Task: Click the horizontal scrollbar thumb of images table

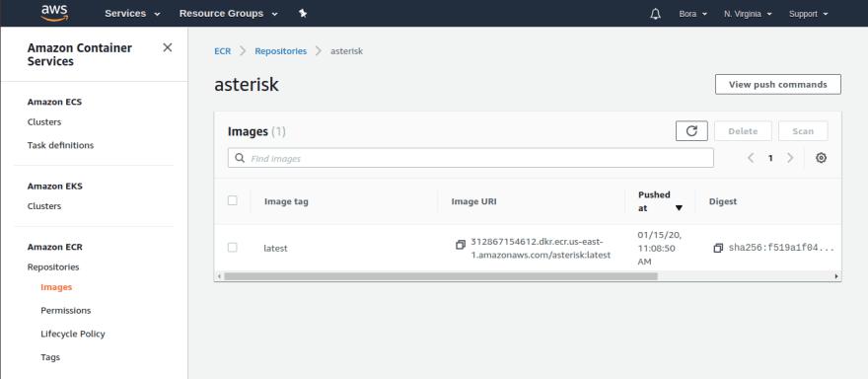Action: pyautogui.click(x=441, y=276)
